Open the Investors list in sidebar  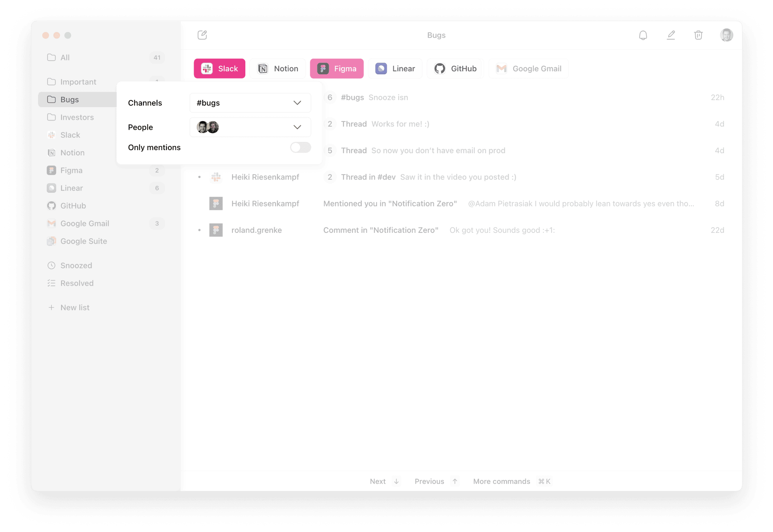[x=77, y=117]
